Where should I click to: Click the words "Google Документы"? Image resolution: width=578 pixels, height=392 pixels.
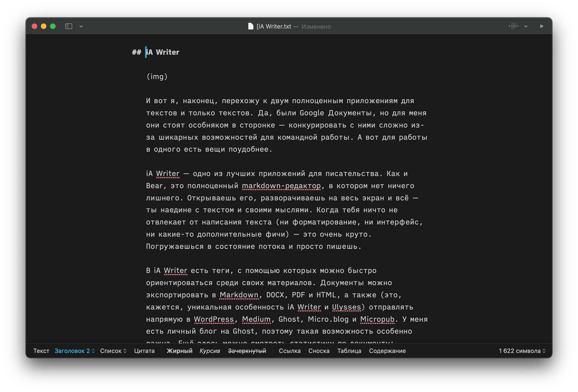(x=336, y=113)
